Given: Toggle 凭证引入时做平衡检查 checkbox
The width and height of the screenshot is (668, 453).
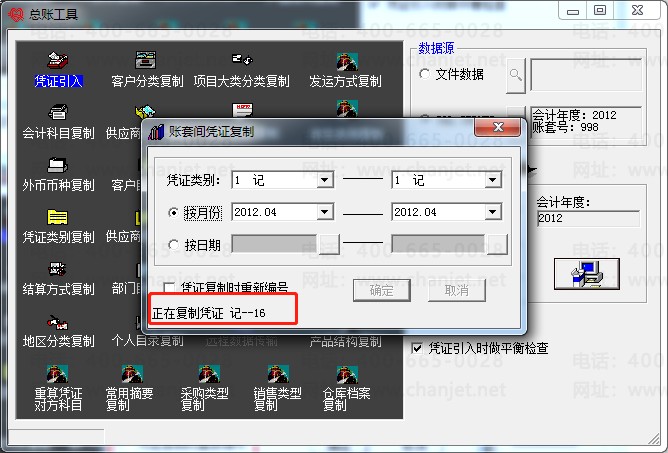Looking at the screenshot, I should tap(418, 349).
